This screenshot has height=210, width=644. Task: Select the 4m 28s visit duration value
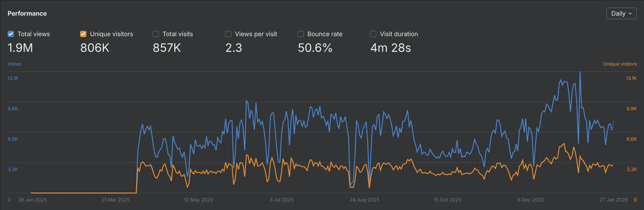coord(390,48)
